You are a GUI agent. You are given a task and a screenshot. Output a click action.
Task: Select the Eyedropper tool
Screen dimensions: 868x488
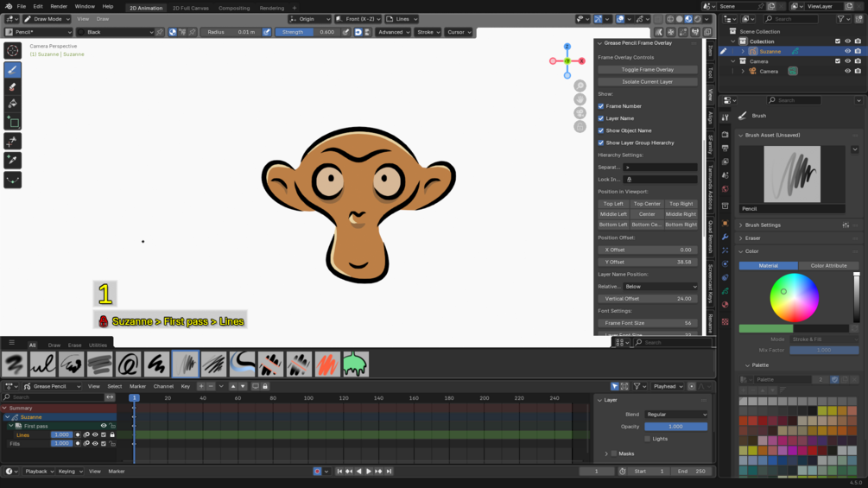[12, 161]
